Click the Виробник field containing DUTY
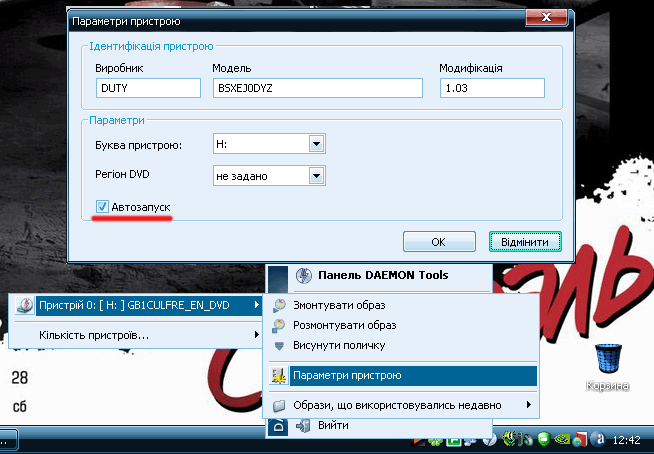This screenshot has width=654, height=454. tap(148, 88)
